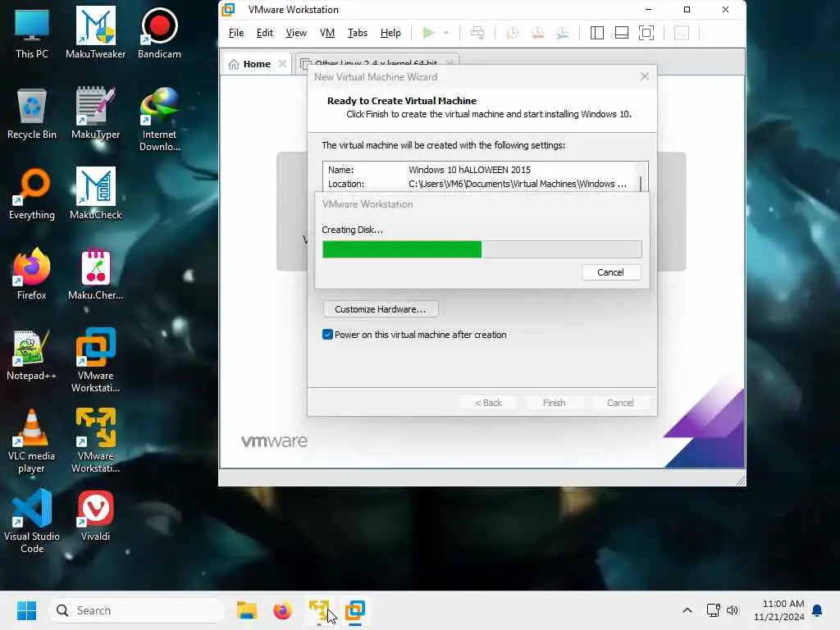This screenshot has width=840, height=630.
Task: Open VMware Workstation blue desktop icon
Action: (x=95, y=361)
